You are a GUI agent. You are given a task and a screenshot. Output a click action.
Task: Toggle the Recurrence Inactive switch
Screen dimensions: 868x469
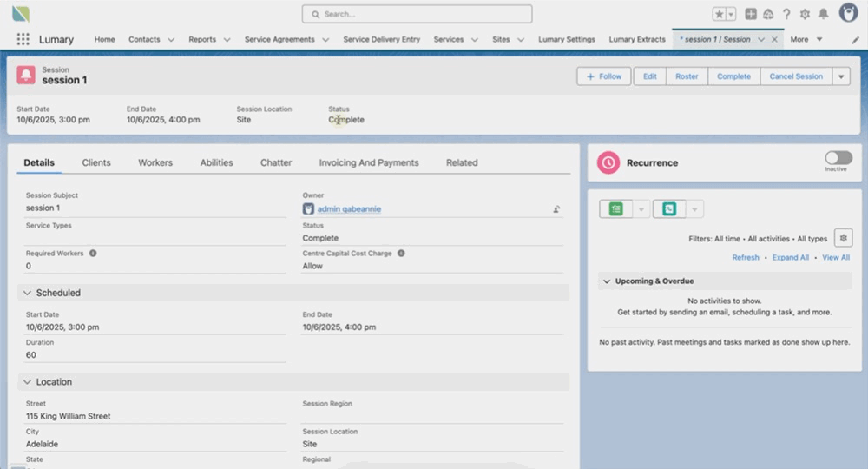838,158
